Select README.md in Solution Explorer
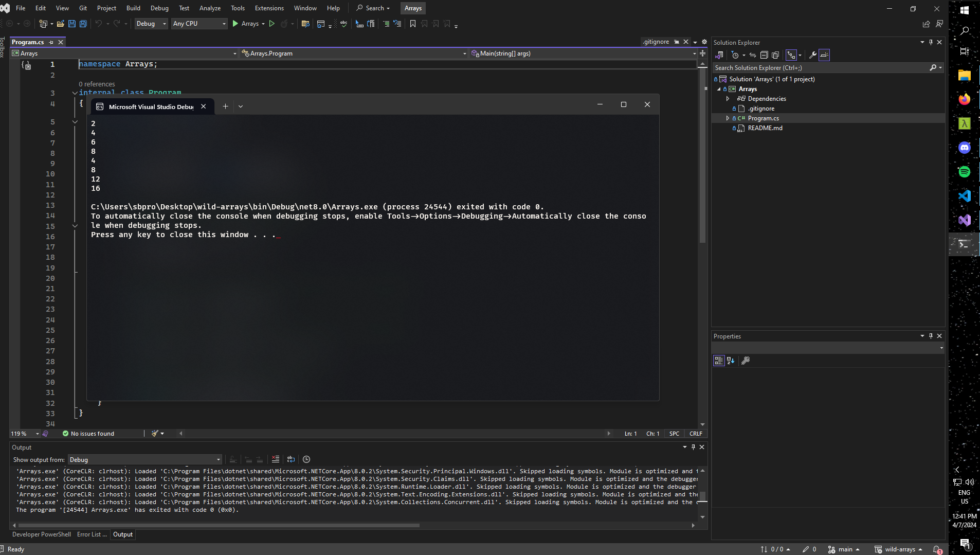This screenshot has height=555, width=980. point(765,128)
